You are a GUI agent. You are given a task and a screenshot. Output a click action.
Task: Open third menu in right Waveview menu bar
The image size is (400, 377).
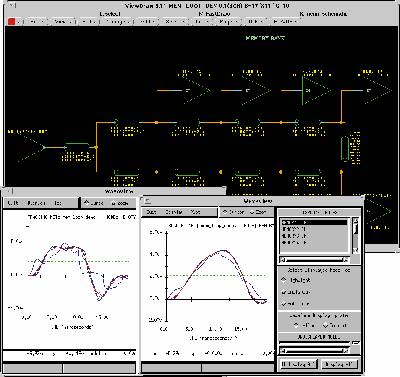[195, 212]
